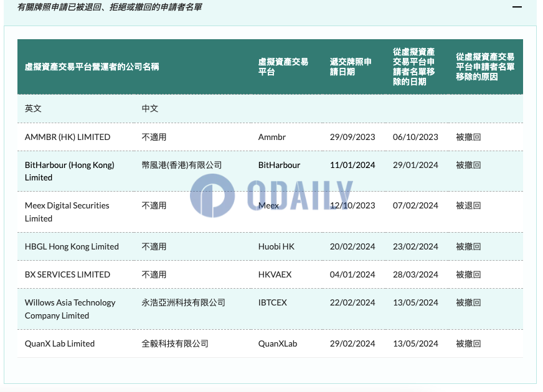Screen dimensions: 543x392
Task: Click 被撤回 in the IBTCEX row
Action: click(468, 303)
